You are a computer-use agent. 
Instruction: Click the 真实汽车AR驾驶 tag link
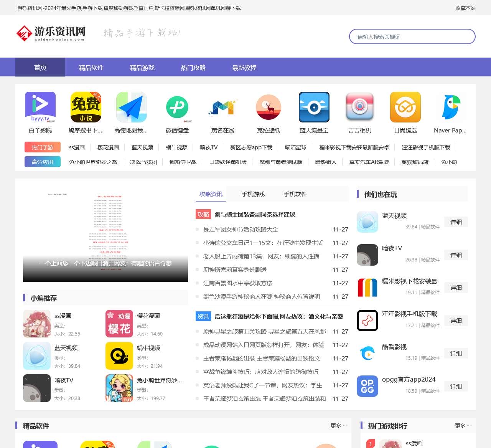[x=369, y=162]
